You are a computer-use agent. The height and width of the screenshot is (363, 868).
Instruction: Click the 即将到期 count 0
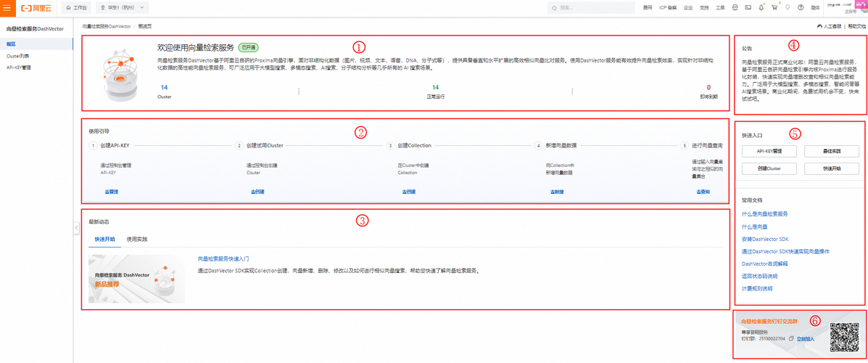708,88
